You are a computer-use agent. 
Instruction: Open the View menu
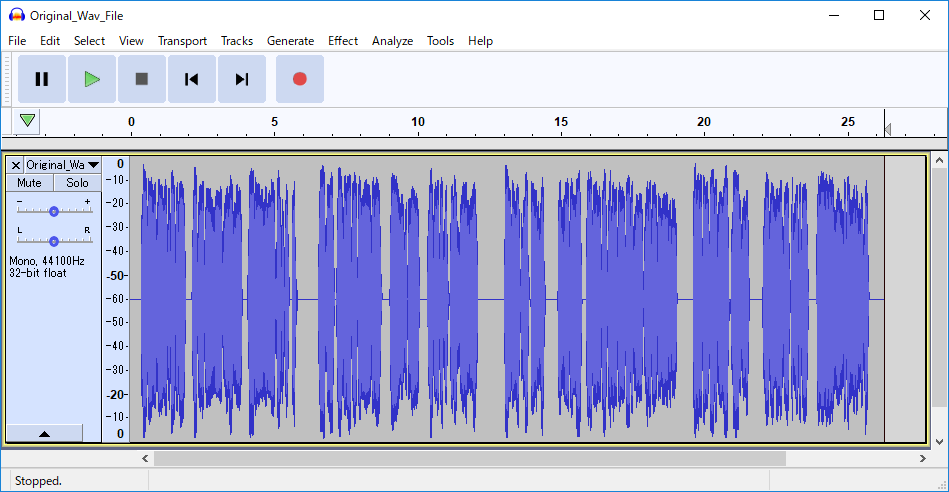(x=131, y=41)
